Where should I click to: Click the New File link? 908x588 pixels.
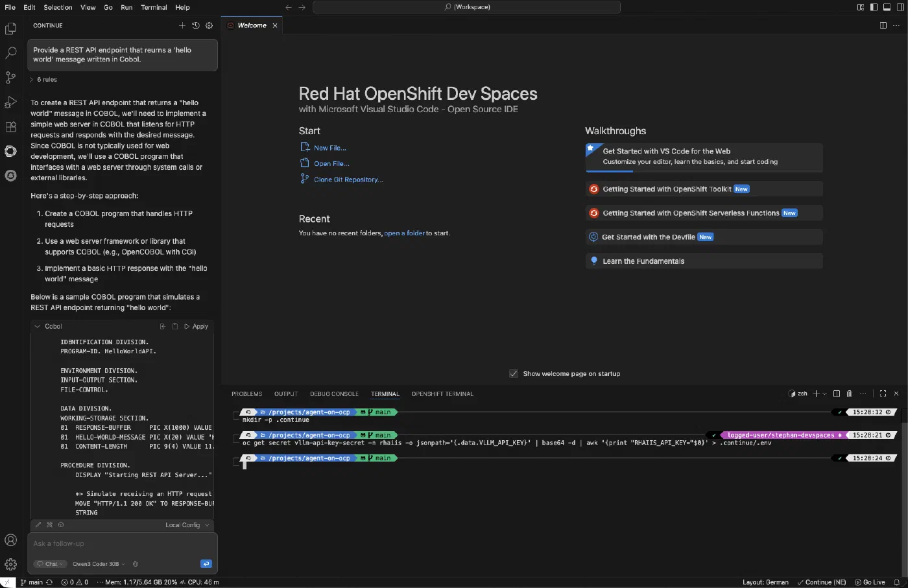[x=330, y=148]
